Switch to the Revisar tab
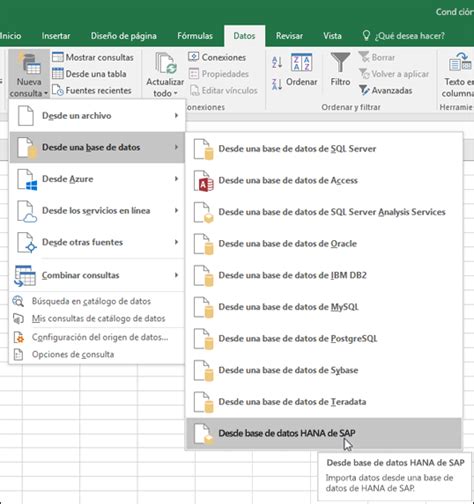Viewport: 474px width, 504px height. 289,36
